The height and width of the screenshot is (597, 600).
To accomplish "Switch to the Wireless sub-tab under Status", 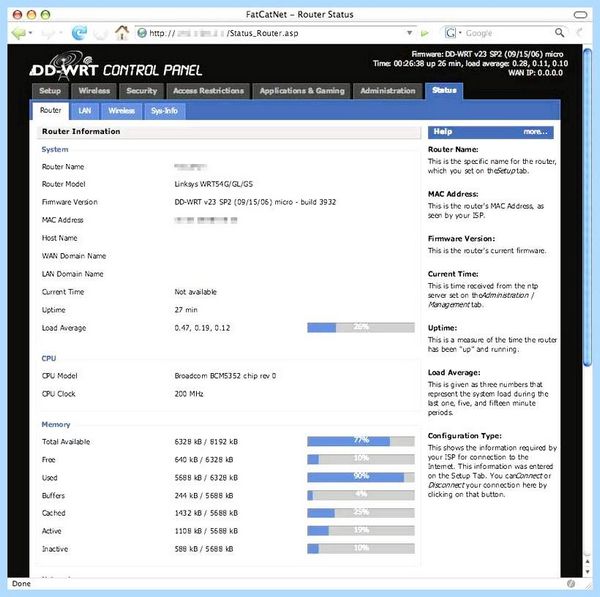I will coord(121,111).
